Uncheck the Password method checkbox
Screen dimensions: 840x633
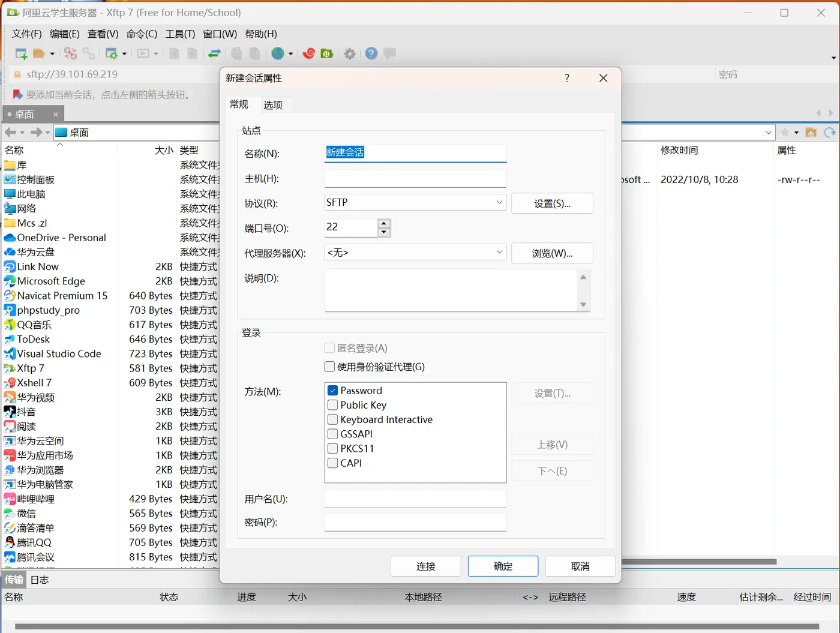[332, 391]
